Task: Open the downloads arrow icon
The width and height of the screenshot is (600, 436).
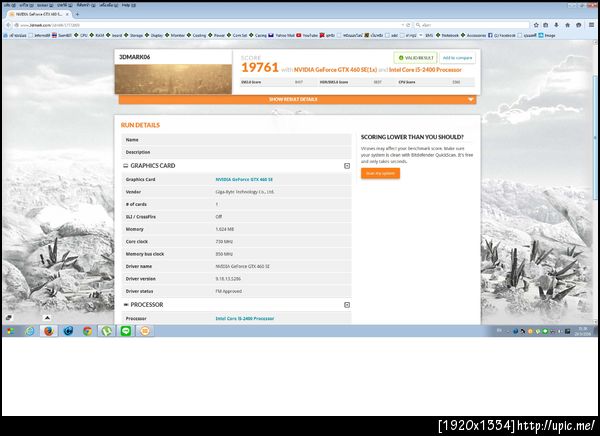Action: tap(556, 25)
